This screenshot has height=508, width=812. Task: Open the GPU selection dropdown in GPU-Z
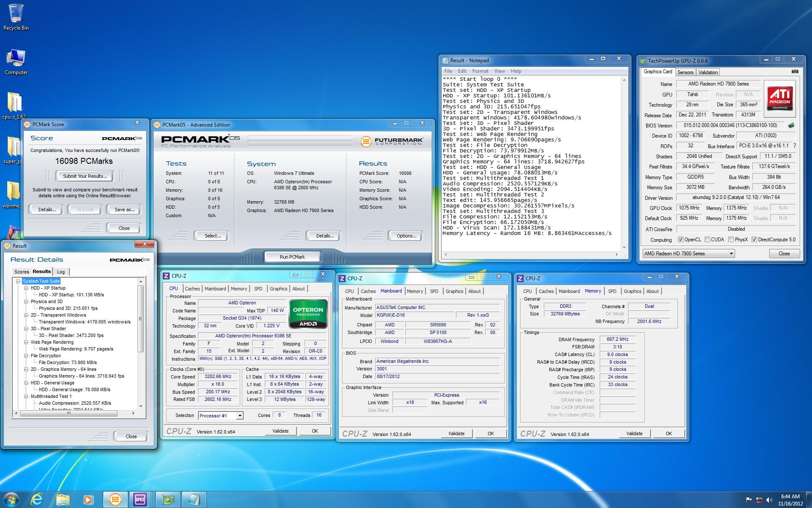coord(689,254)
